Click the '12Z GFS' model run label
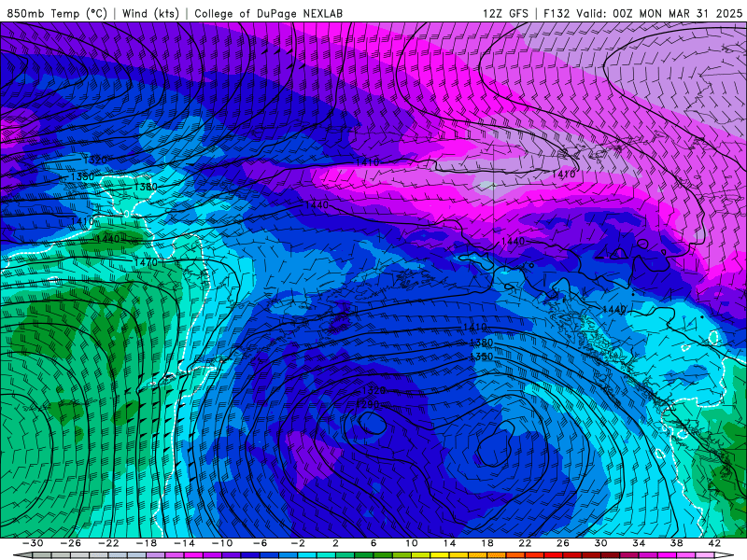The height and width of the screenshot is (560, 747). point(505,13)
